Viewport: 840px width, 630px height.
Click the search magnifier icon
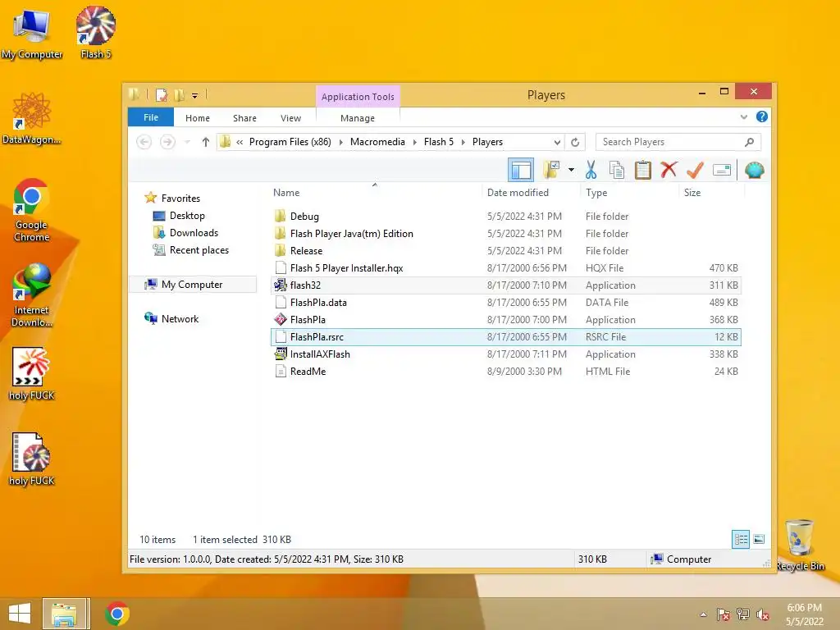coord(750,142)
